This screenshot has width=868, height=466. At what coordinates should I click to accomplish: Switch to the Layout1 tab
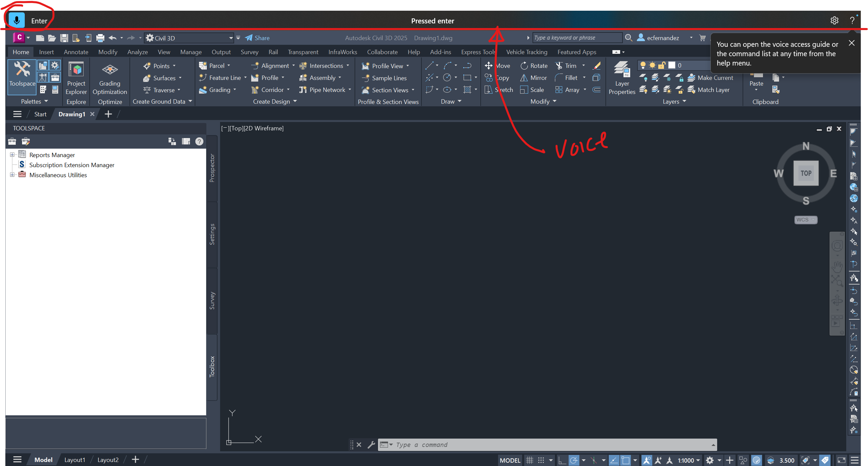point(75,459)
